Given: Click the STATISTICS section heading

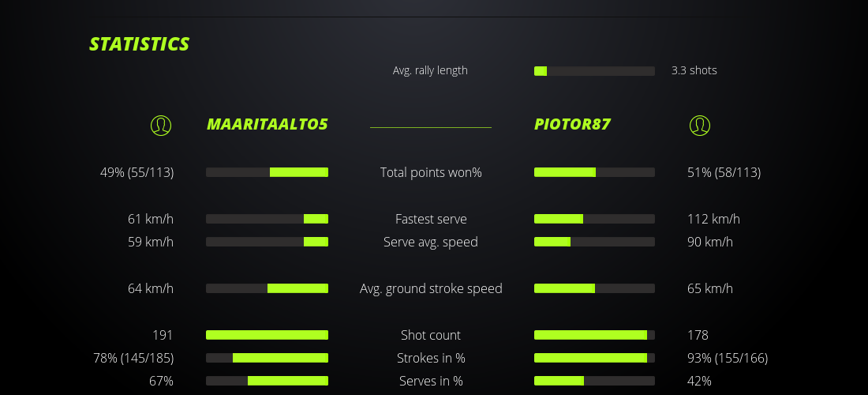Looking at the screenshot, I should point(139,44).
